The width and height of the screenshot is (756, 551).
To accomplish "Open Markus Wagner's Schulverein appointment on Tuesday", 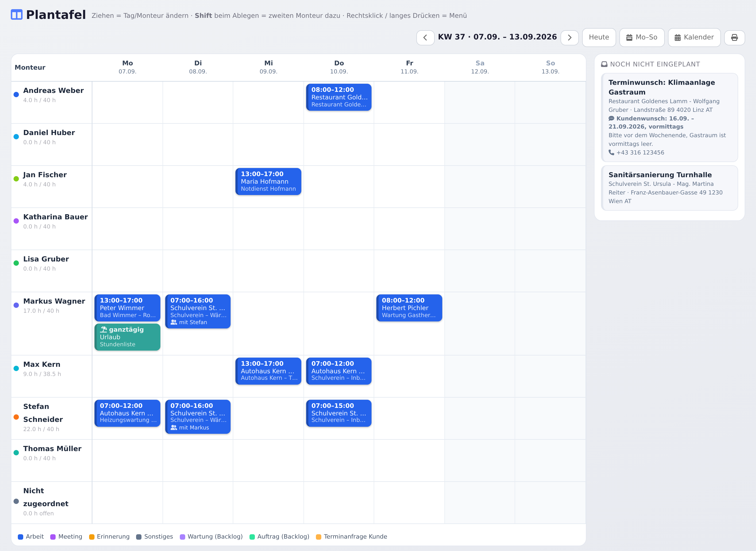I will (198, 311).
